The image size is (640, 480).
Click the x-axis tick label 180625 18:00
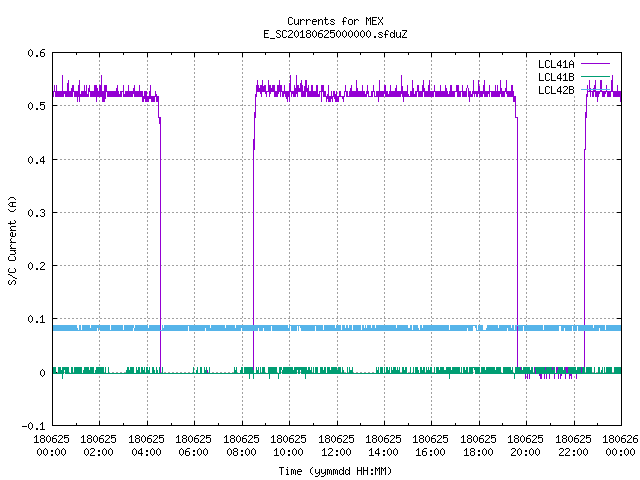478,446
